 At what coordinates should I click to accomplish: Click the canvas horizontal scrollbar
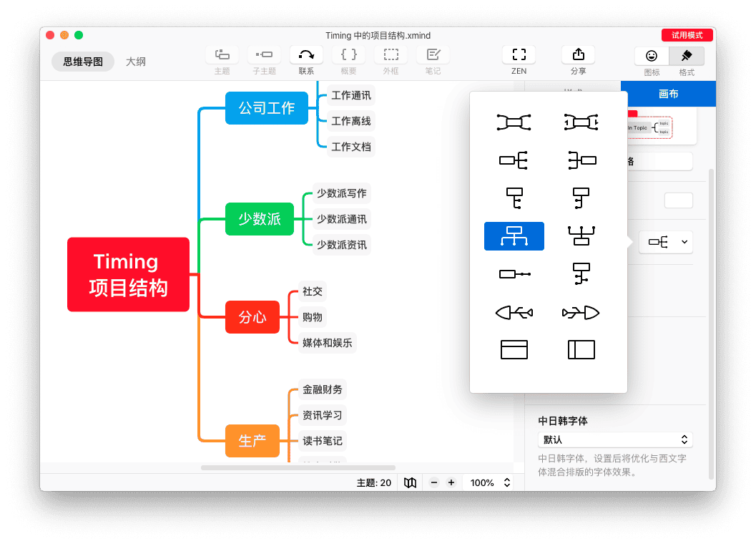pos(298,467)
